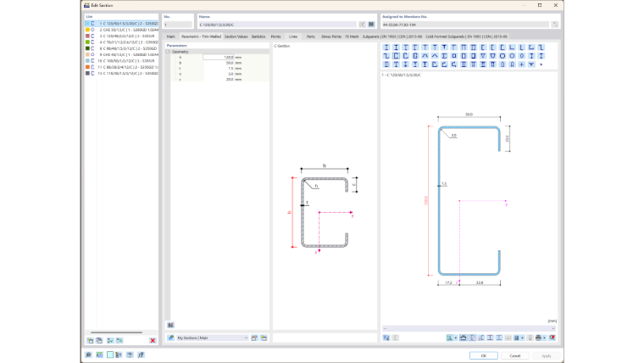644x363 pixels.
Task: Click the Apply button
Action: pyautogui.click(x=546, y=355)
